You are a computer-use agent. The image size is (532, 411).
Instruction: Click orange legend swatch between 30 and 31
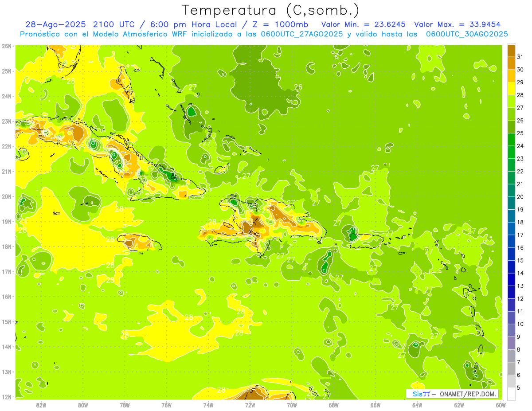[x=511, y=63]
